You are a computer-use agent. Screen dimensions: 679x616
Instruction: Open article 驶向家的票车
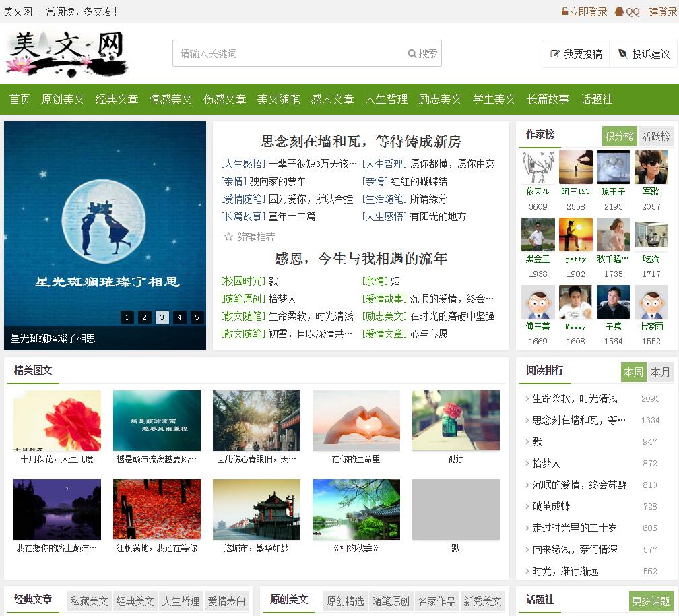point(278,181)
